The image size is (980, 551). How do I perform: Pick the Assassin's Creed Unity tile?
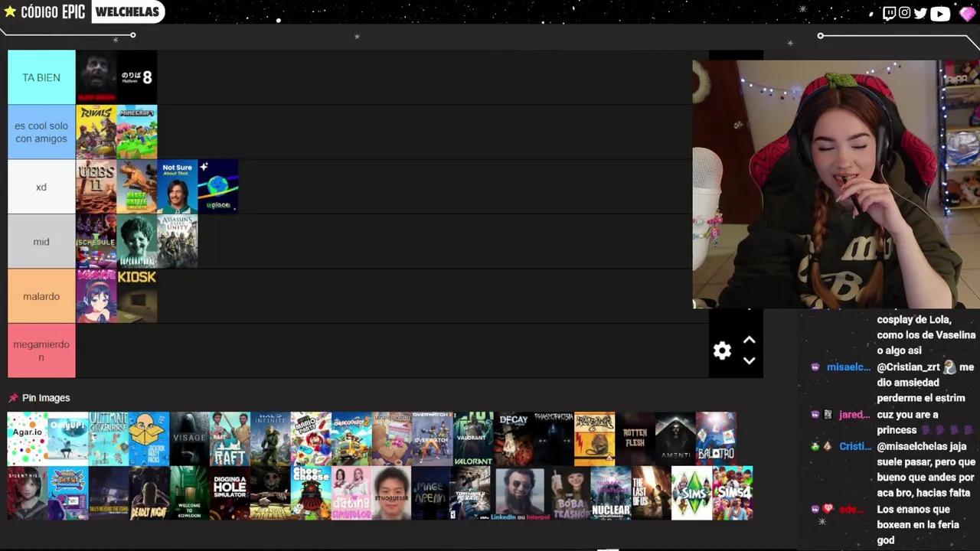click(x=178, y=242)
